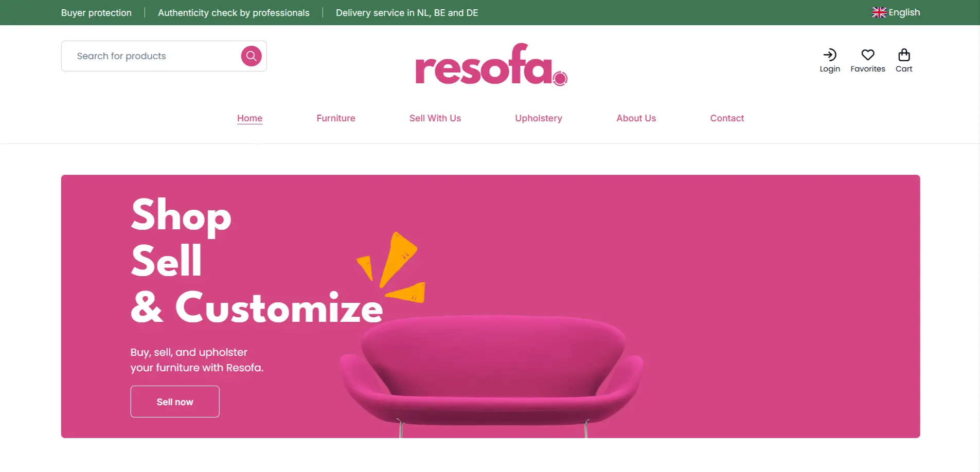Go to the Home menu item
Viewport: 980px width, 472px height.
250,118
